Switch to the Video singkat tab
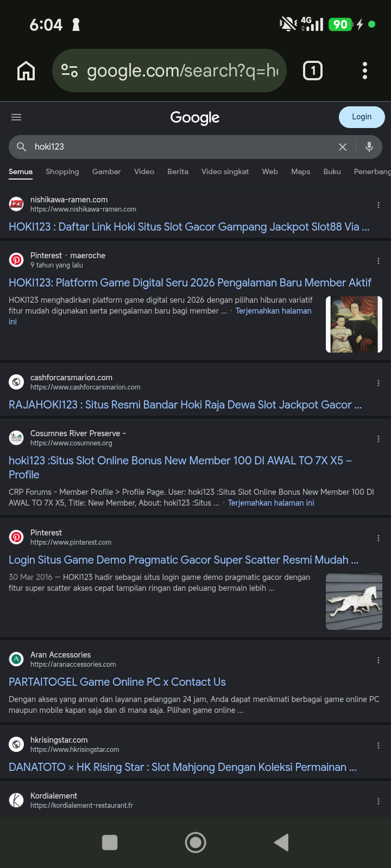This screenshot has width=391, height=868. point(225,171)
